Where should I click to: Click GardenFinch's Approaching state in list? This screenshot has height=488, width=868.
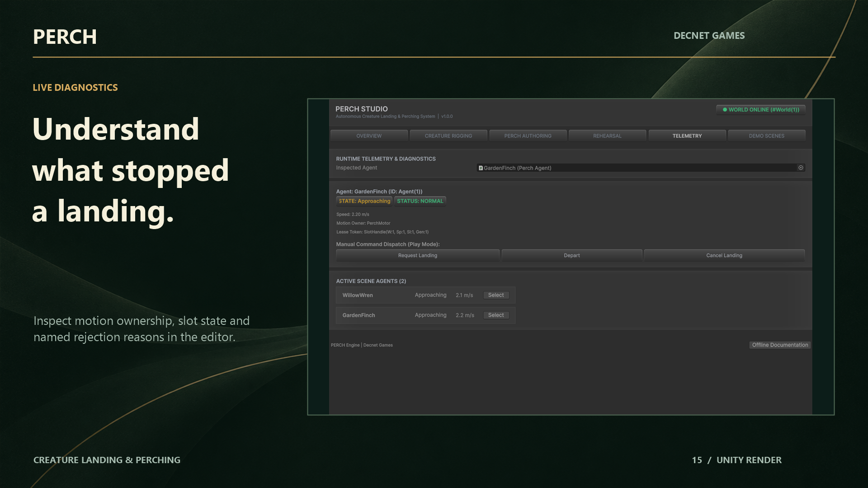click(x=430, y=315)
